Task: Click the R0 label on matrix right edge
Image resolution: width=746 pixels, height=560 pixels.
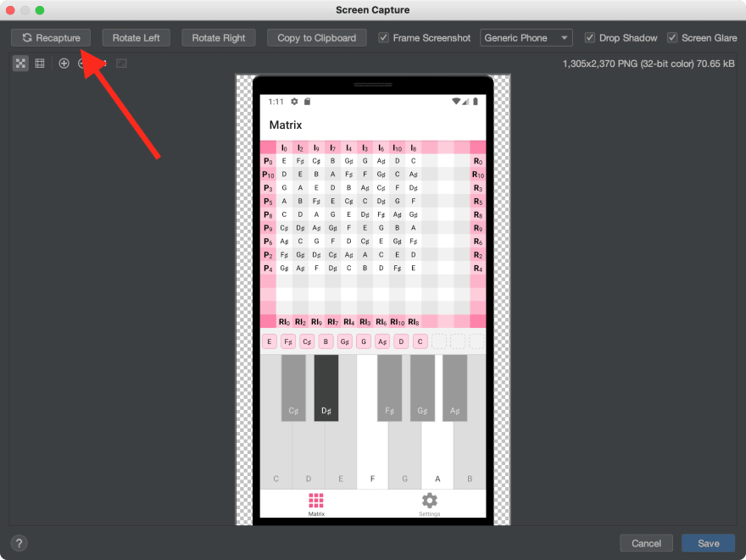Action: point(477,161)
